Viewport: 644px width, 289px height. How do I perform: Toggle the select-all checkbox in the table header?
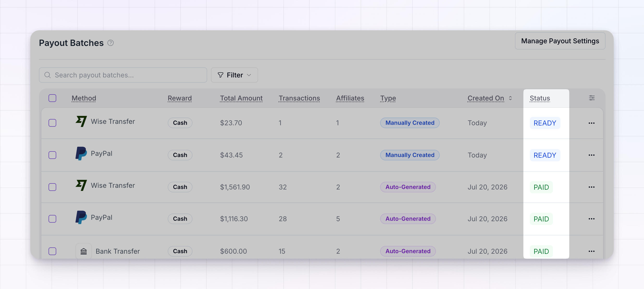[x=52, y=98]
